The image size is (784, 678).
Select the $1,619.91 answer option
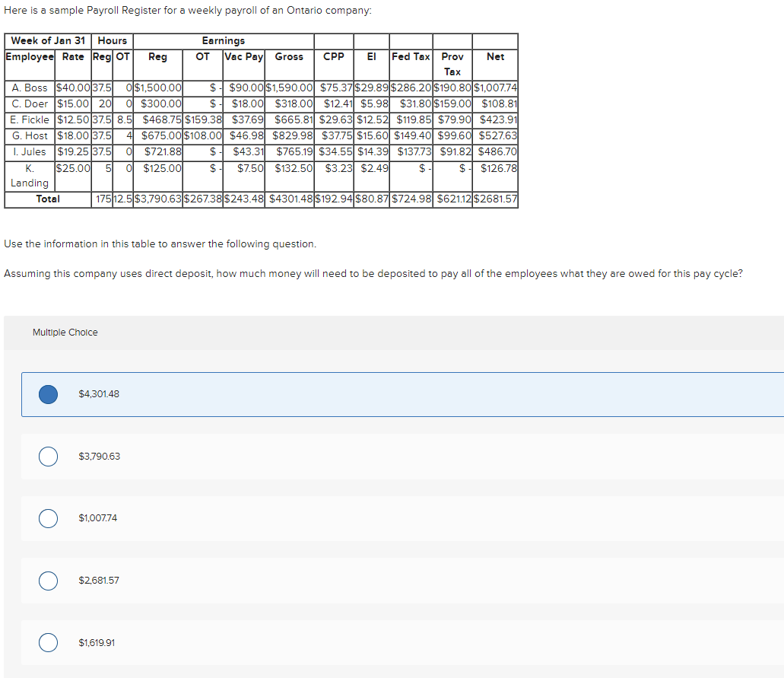click(x=48, y=642)
